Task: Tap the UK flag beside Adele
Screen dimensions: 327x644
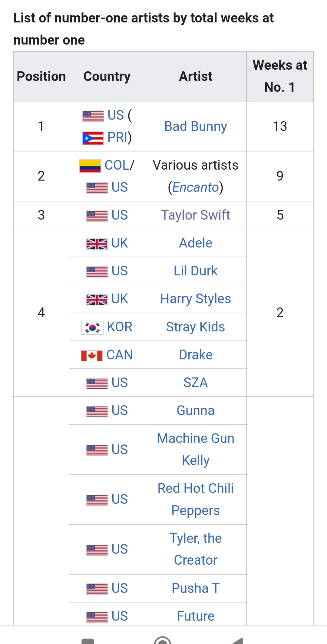Action: click(x=97, y=244)
